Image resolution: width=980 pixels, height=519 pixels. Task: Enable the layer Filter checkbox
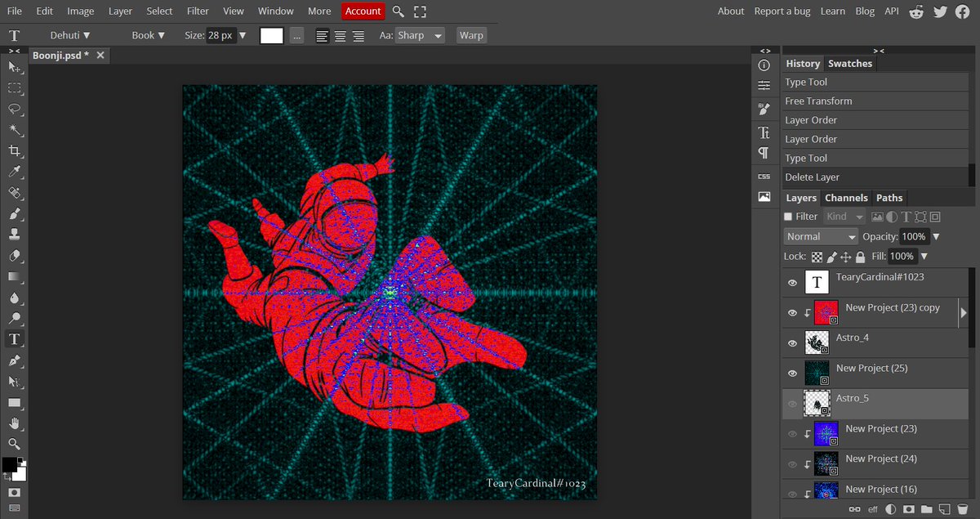click(x=788, y=217)
